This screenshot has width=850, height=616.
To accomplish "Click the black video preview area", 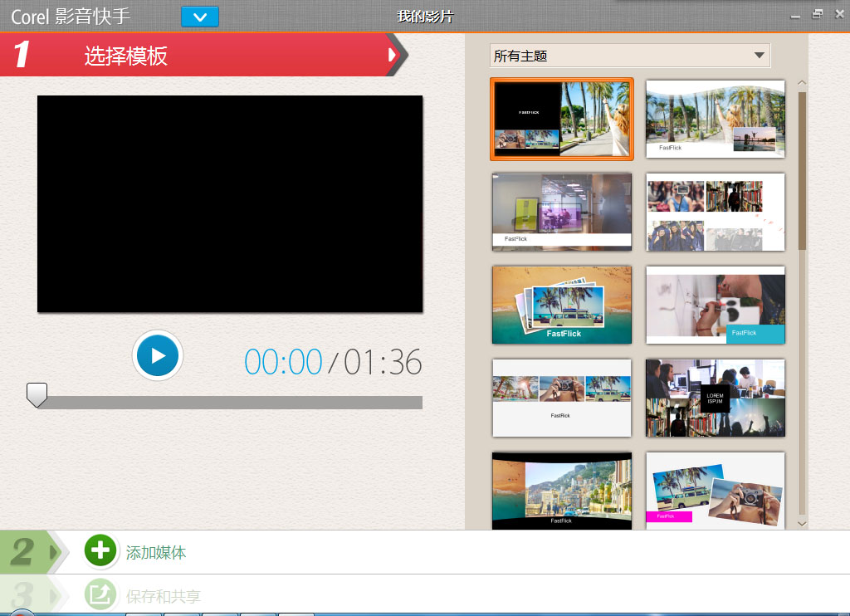I will (x=230, y=204).
